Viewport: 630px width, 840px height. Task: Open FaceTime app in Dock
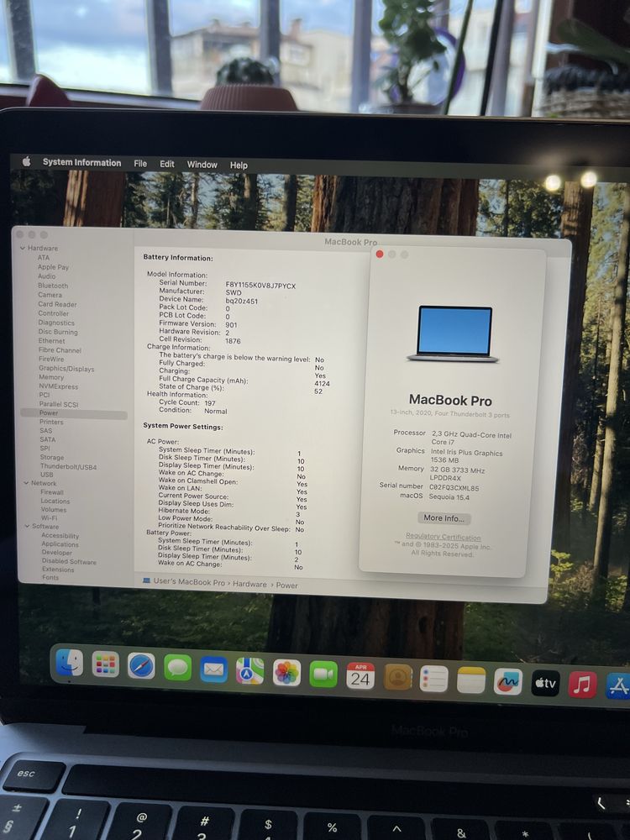[x=323, y=674]
